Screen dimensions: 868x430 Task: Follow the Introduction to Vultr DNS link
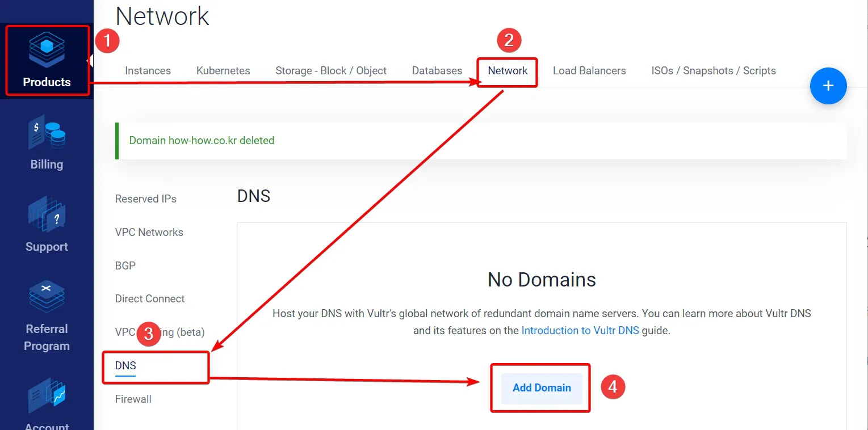(580, 330)
